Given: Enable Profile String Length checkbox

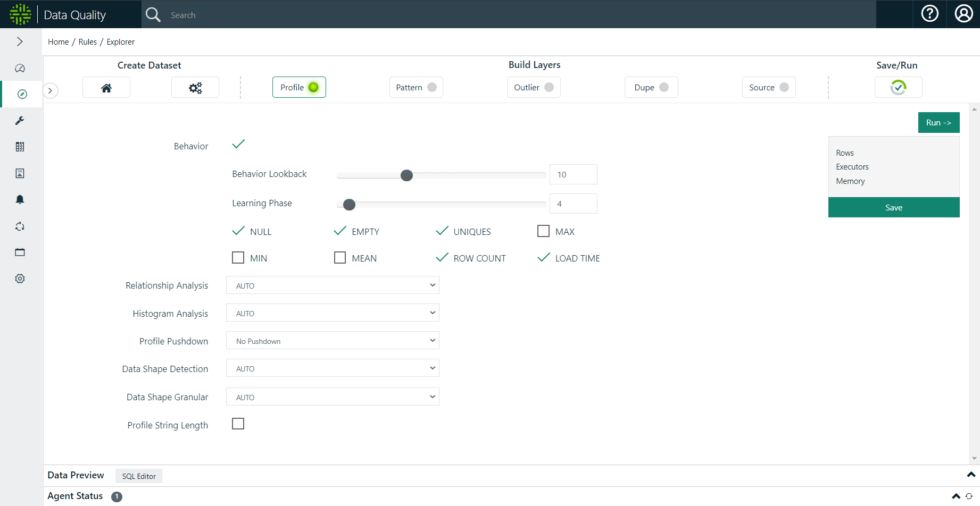Looking at the screenshot, I should click(x=238, y=424).
